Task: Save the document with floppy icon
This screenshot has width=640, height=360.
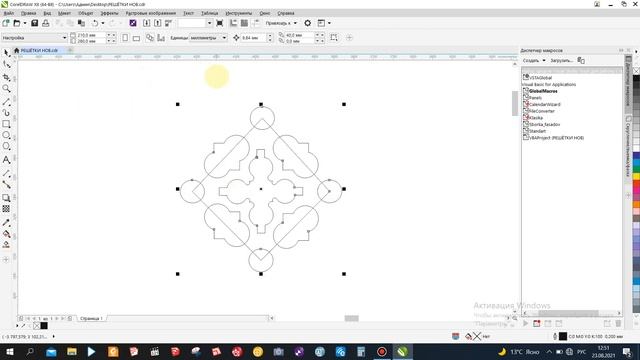Action: [x=35, y=23]
